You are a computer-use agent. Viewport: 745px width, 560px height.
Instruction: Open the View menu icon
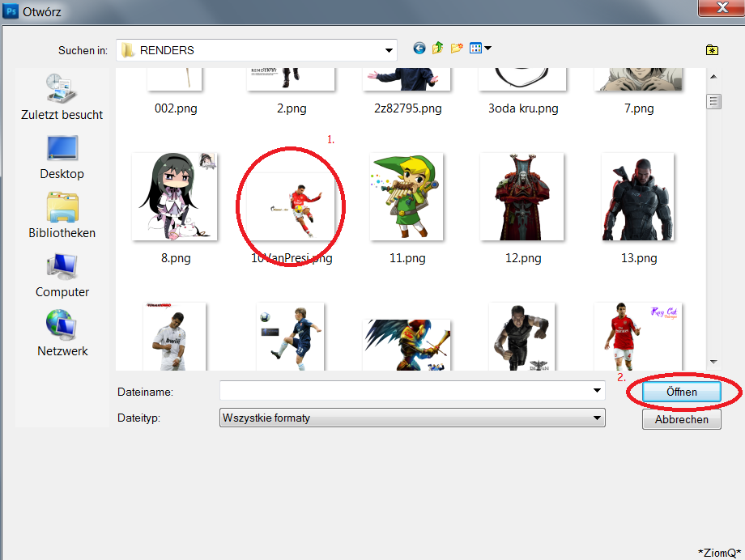[475, 48]
